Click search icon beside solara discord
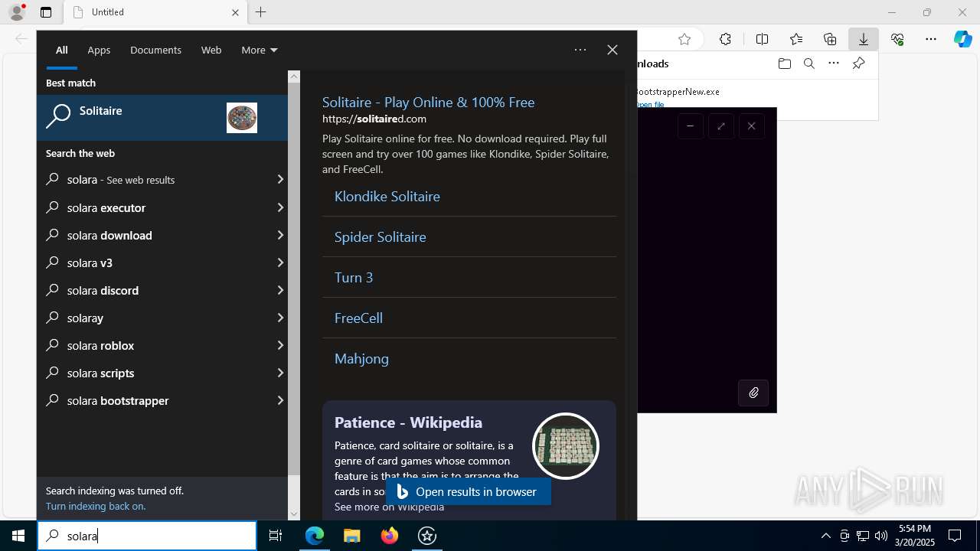This screenshot has width=980, height=551. (53, 290)
